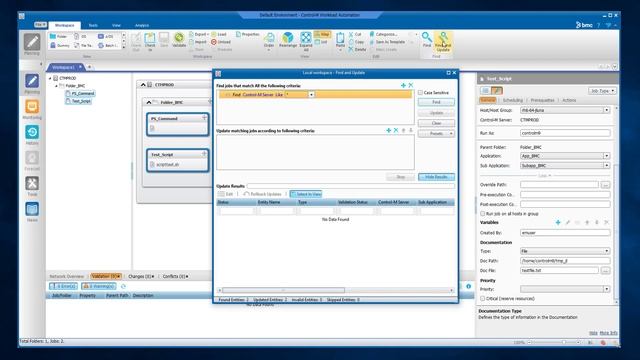Open the Planning domain in the left sidebar
Viewport: 640px width, 360px height.
[x=32, y=81]
